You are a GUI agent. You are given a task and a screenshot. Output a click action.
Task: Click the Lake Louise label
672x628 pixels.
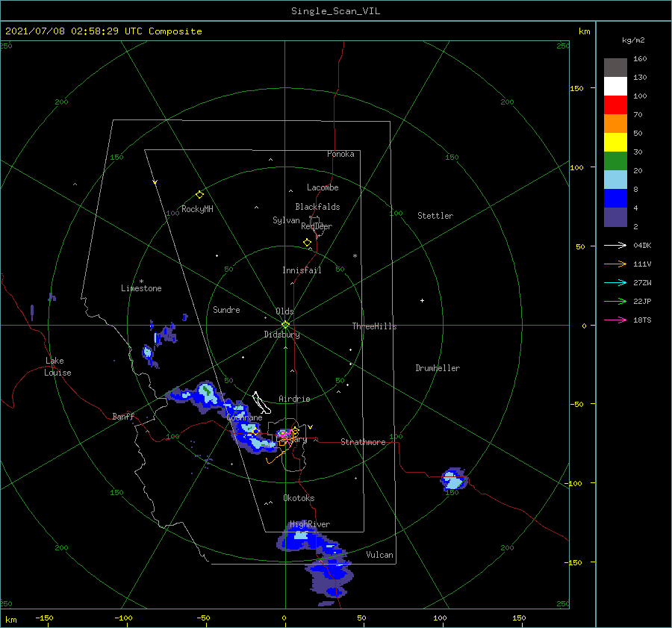click(x=57, y=367)
